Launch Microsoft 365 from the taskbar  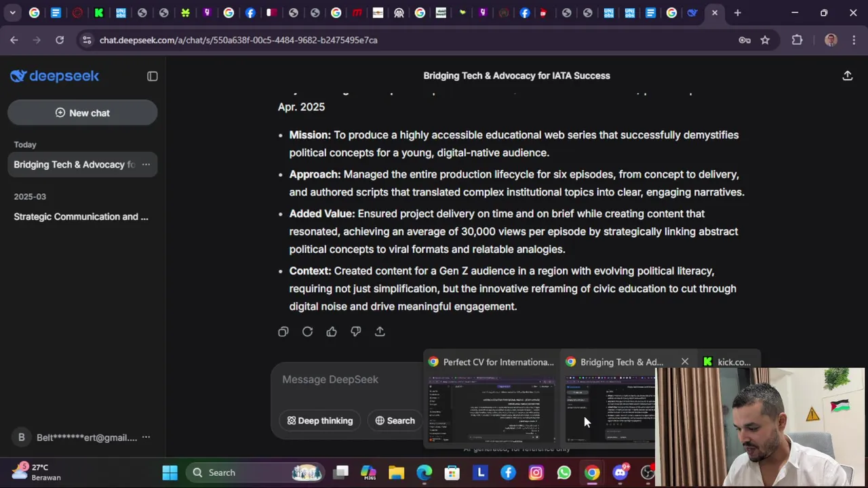click(368, 472)
